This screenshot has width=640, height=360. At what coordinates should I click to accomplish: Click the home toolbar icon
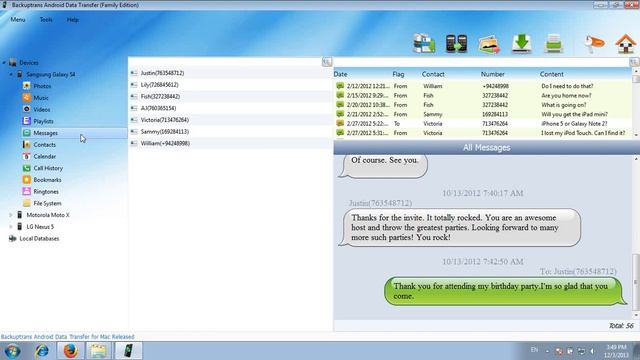point(626,43)
